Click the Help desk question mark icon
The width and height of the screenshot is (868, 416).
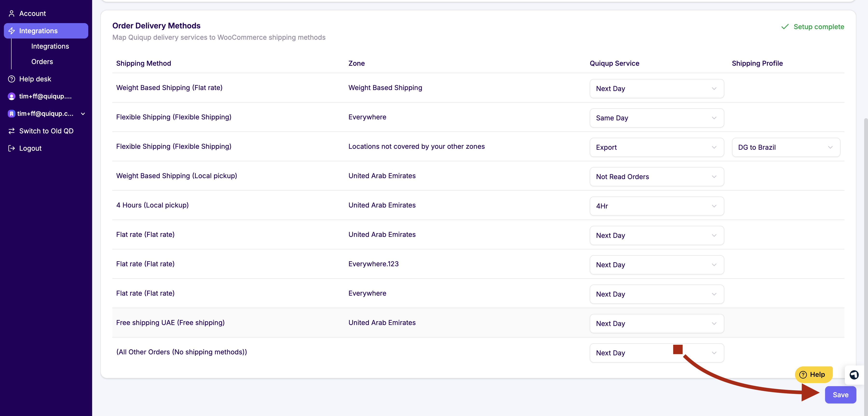[x=12, y=79]
